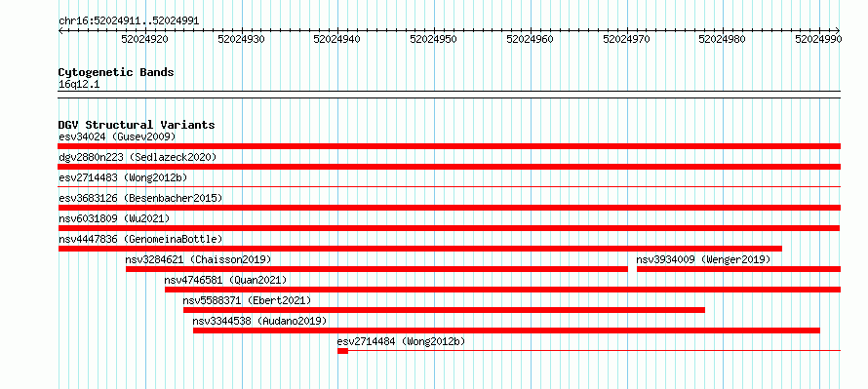Select the red bar under nsv5588371 Ebert2021

pos(444,310)
